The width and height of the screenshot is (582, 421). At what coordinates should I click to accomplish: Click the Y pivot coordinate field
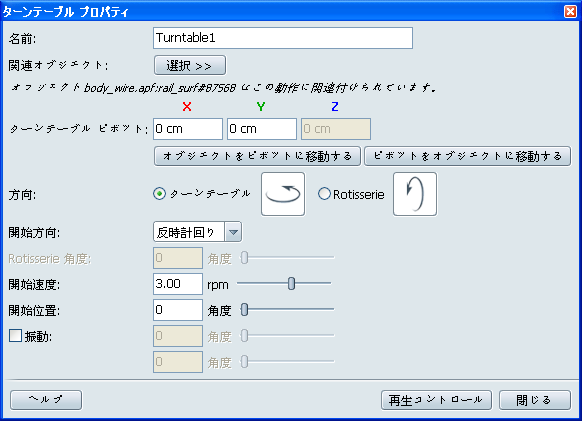[x=262, y=129]
